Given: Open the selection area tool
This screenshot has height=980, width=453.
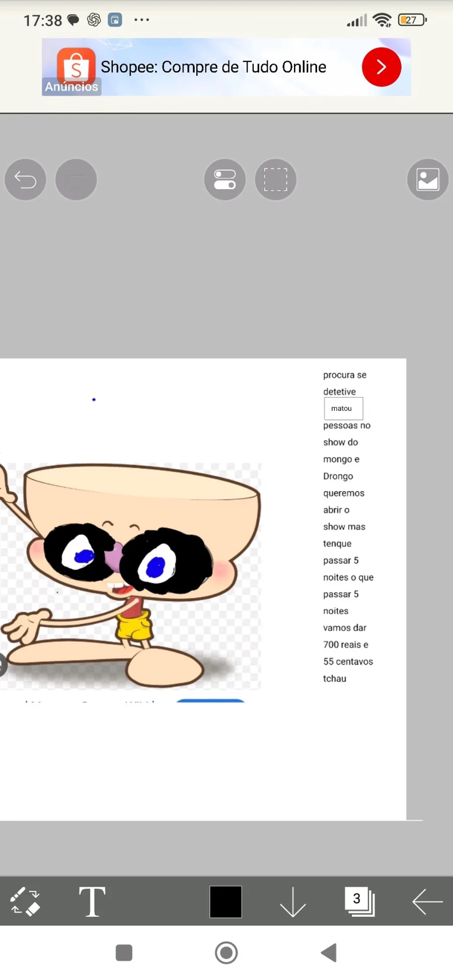Looking at the screenshot, I should (276, 180).
